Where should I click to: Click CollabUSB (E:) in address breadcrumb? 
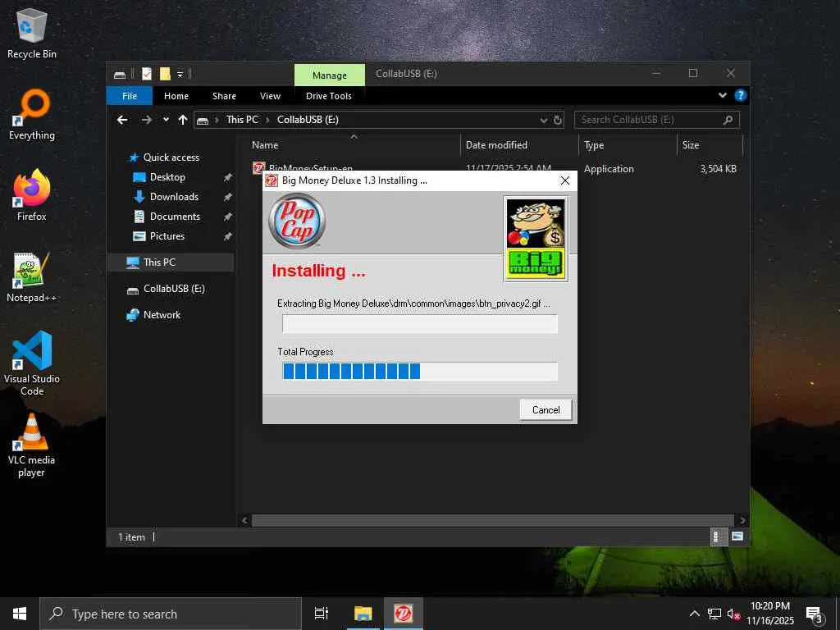coord(308,120)
